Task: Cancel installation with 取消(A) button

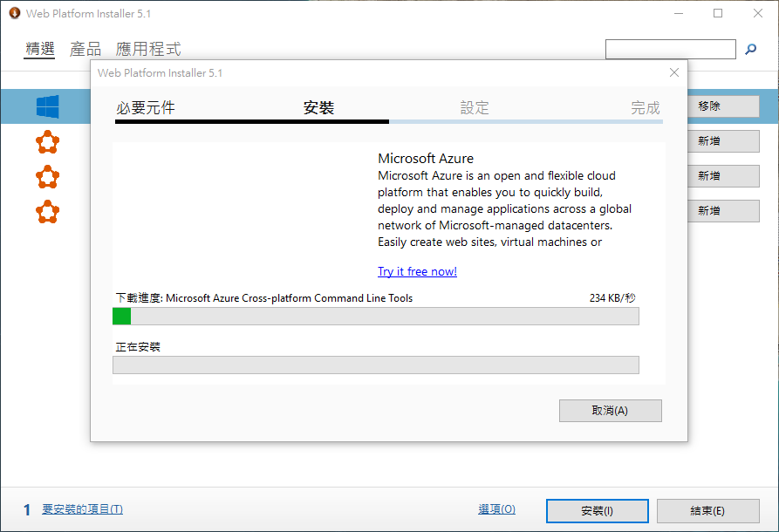Action: [x=610, y=410]
